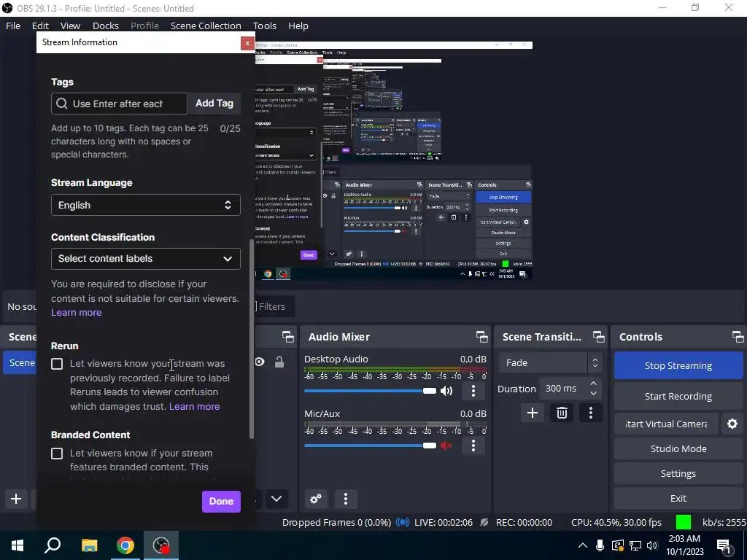This screenshot has width=747, height=560.
Task: Click Start Recording button
Action: 678,396
